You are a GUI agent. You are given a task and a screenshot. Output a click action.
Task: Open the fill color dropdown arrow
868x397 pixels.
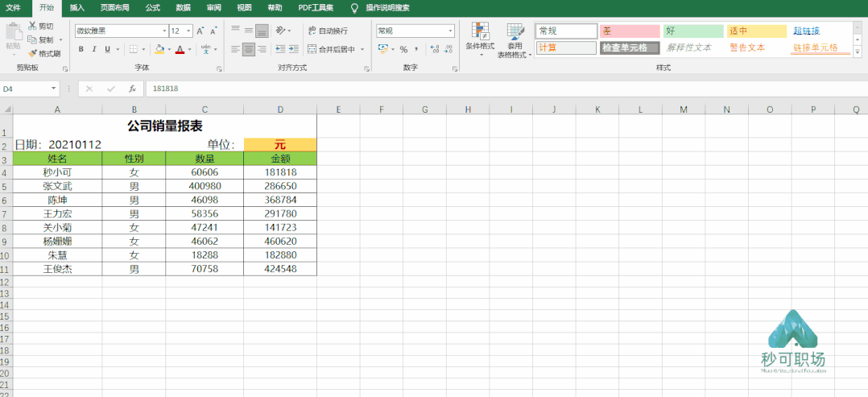click(x=169, y=49)
